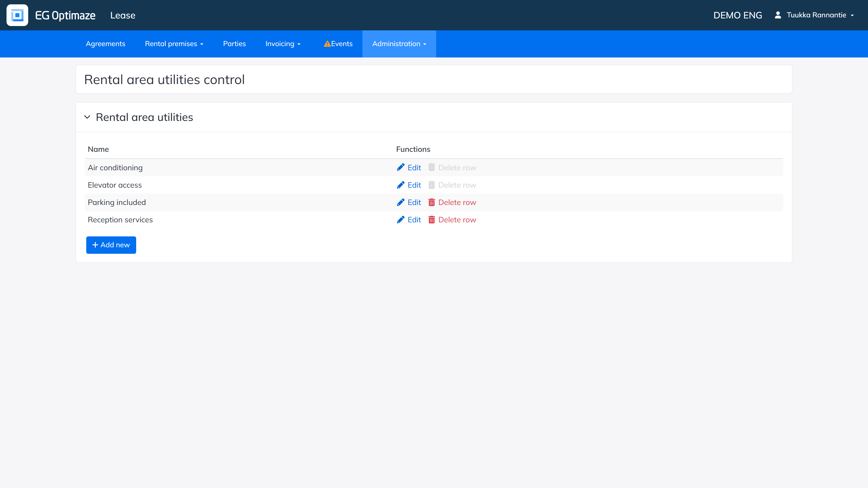Click the pencil icon for Air conditioning
This screenshot has height=488, width=868.
400,167
